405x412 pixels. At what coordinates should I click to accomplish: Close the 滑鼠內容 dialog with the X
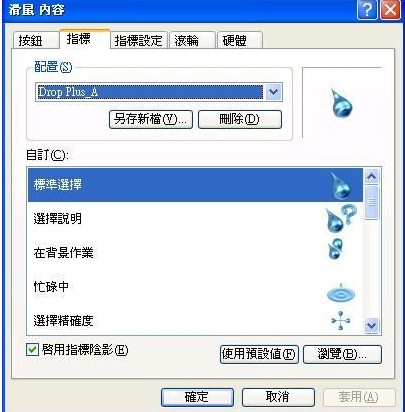(390, 10)
